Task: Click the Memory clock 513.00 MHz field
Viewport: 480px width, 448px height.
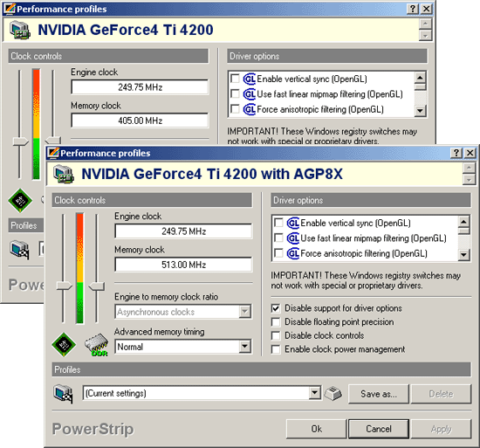Action: pyautogui.click(x=183, y=265)
